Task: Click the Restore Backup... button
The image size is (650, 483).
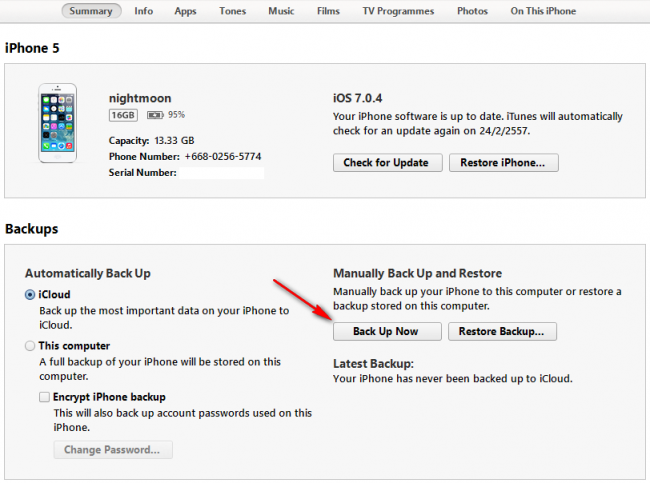Action: [x=502, y=331]
